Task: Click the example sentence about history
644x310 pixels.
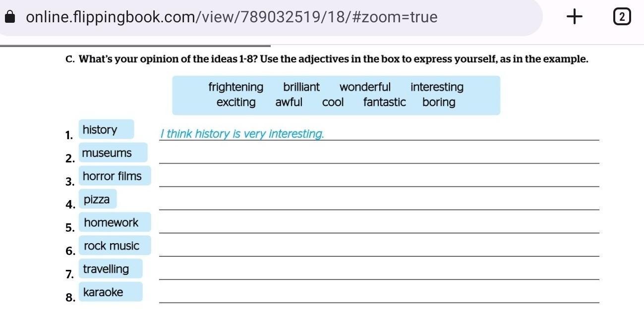Action: pos(242,134)
